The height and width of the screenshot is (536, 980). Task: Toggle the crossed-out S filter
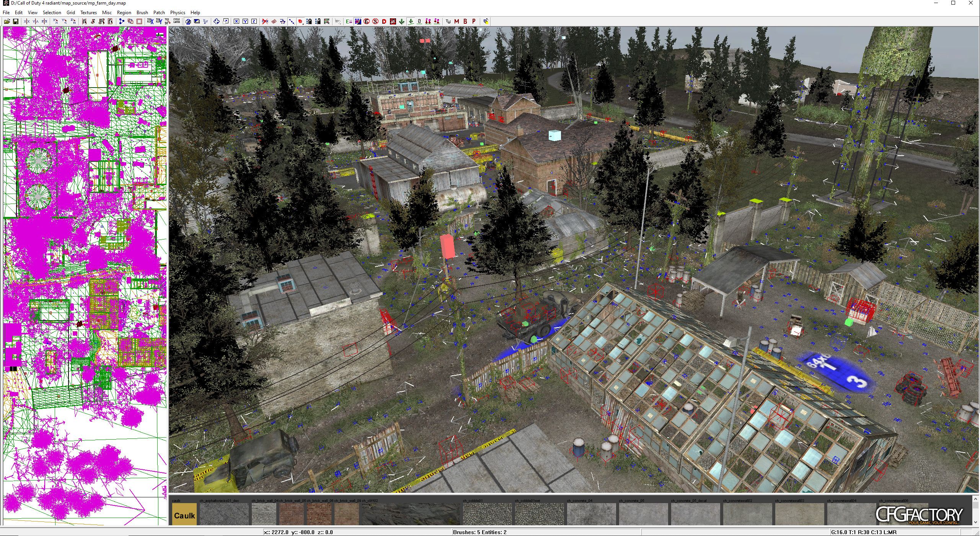tap(375, 21)
